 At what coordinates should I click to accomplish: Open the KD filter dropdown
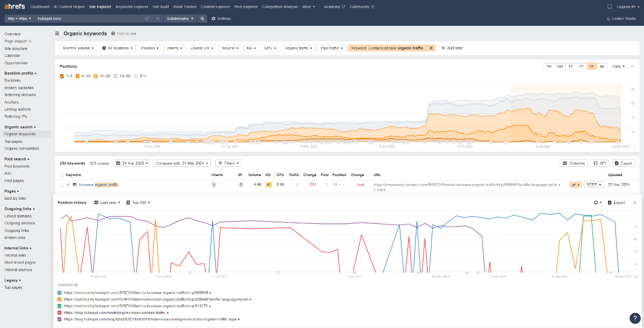click(251, 48)
